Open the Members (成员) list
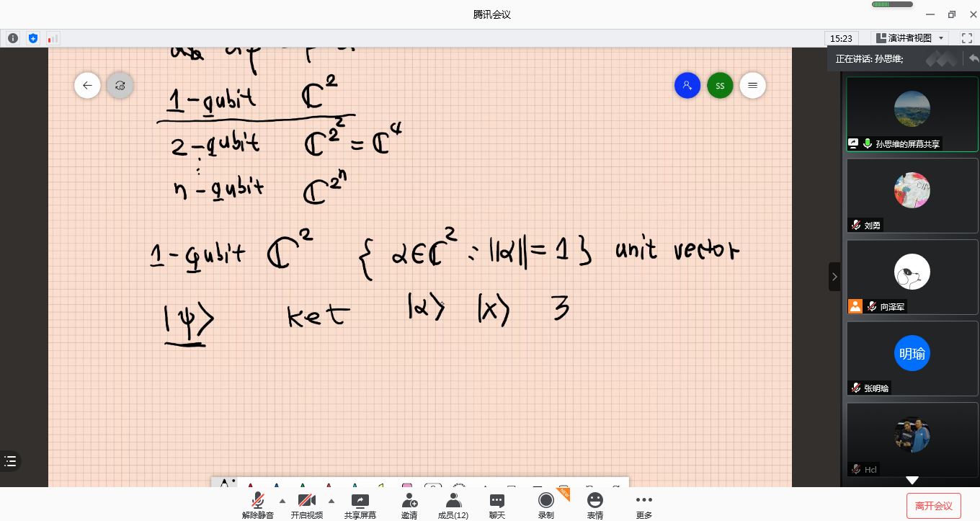The image size is (980, 521). (x=453, y=505)
